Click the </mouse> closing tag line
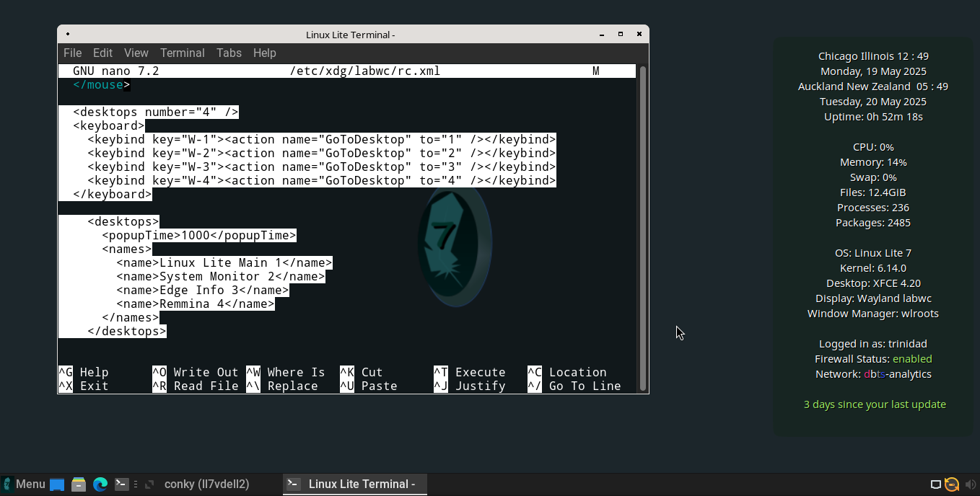The width and height of the screenshot is (980, 496). pos(102,84)
